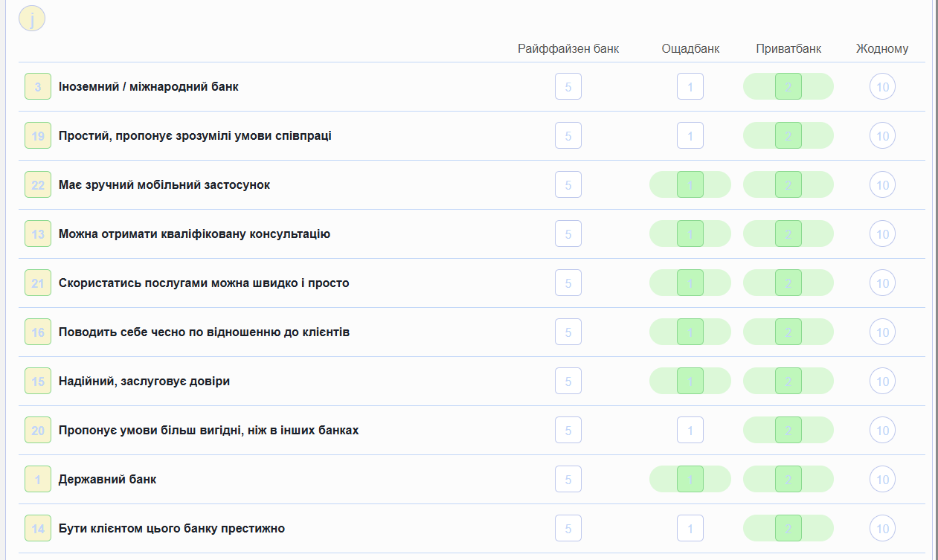Select Жодному for Іноземний / міжнародний банк
Screen dimensions: 938x560
(882, 87)
